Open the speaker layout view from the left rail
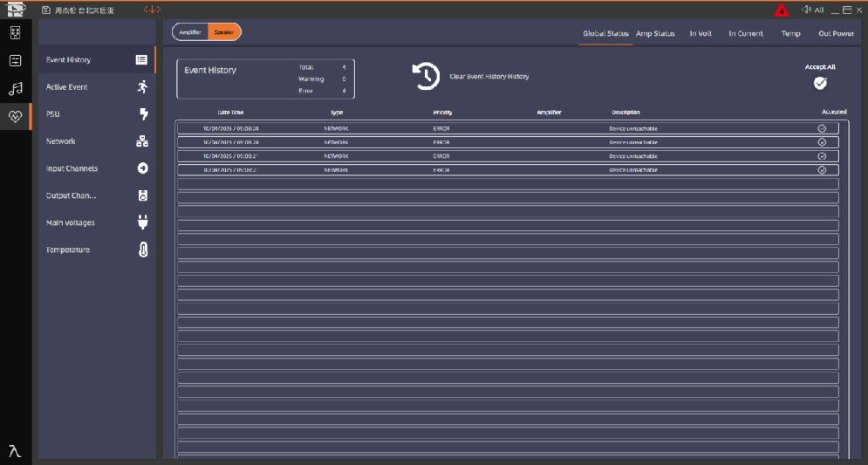 click(x=16, y=32)
